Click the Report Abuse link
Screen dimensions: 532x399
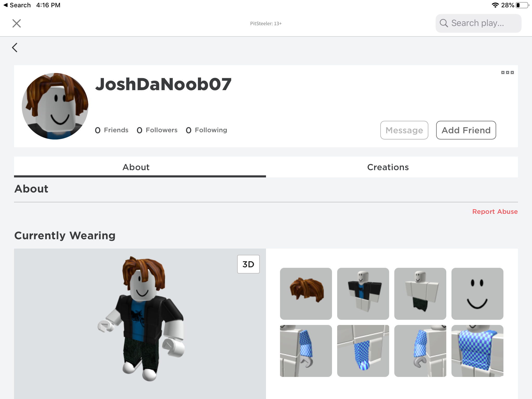(495, 211)
